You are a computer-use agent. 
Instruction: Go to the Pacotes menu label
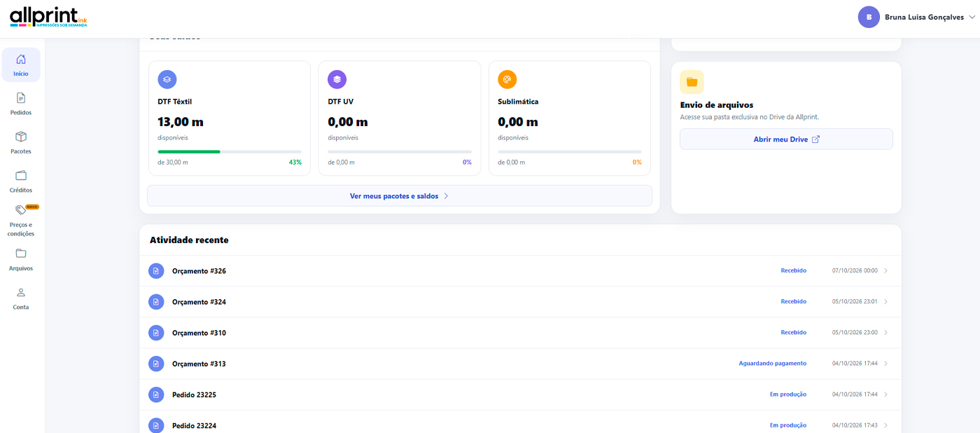click(21, 151)
